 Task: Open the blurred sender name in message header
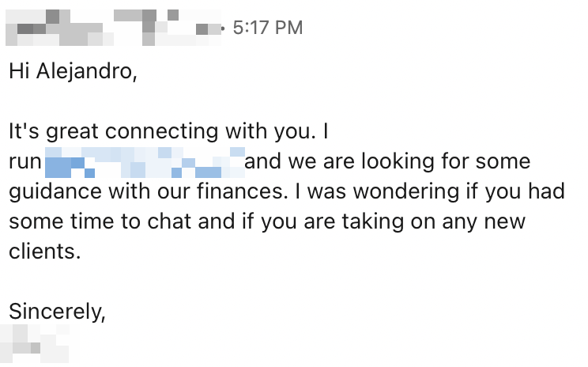click(113, 28)
